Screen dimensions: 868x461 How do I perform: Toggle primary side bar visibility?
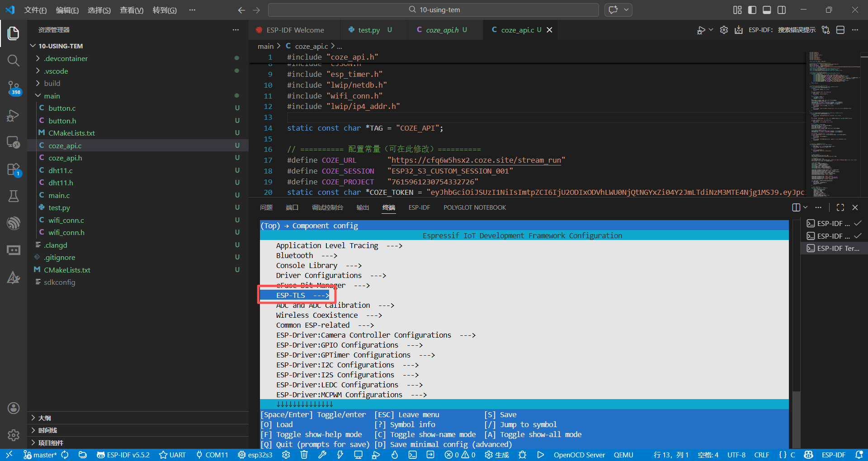pyautogui.click(x=752, y=10)
